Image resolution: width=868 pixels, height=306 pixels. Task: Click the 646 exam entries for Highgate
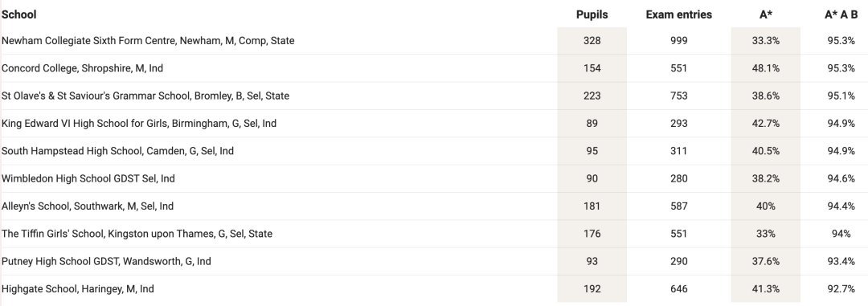click(678, 289)
